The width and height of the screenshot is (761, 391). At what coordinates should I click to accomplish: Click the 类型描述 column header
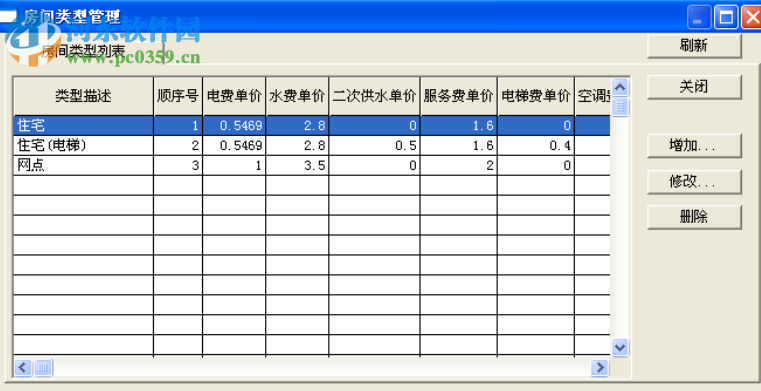[83, 96]
